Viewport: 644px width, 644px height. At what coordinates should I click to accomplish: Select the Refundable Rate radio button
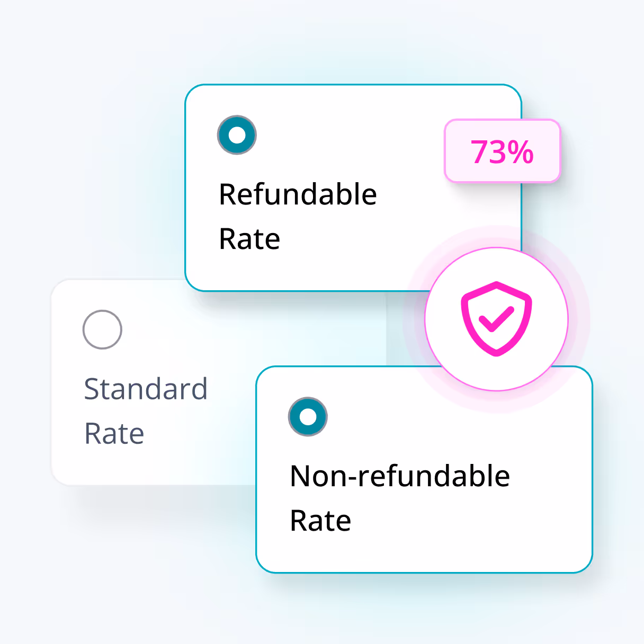pyautogui.click(x=237, y=135)
